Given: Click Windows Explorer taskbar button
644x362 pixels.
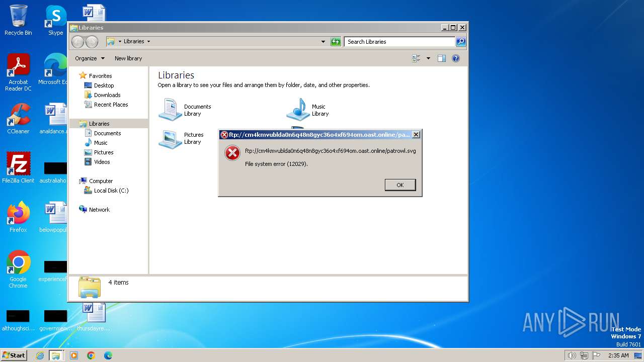Looking at the screenshot, I should (56, 355).
